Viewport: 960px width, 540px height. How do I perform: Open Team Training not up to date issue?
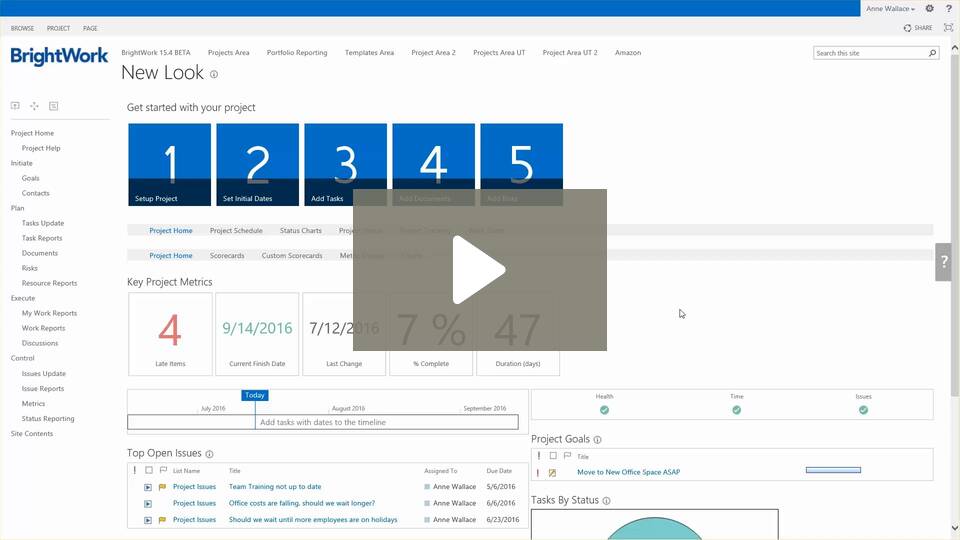pos(275,487)
